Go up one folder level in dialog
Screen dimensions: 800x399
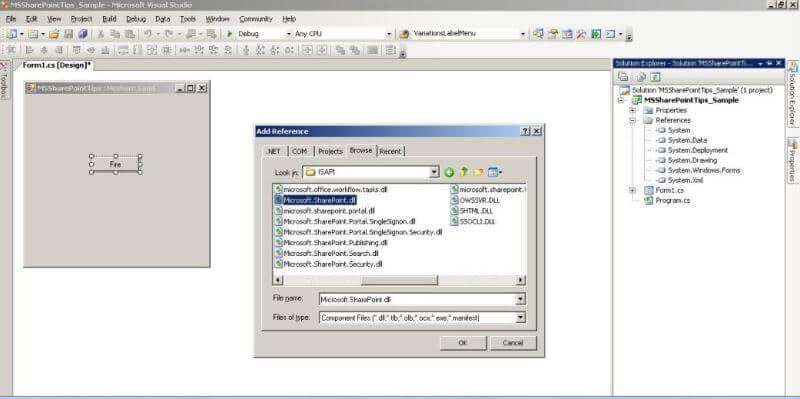463,172
